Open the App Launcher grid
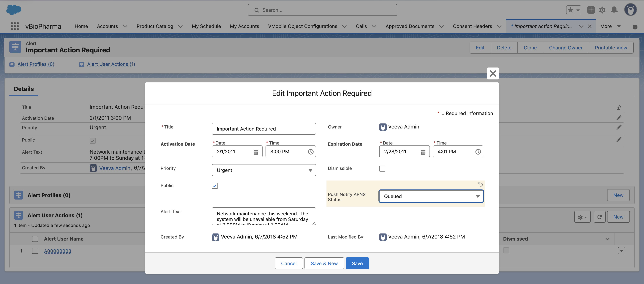 (15, 26)
